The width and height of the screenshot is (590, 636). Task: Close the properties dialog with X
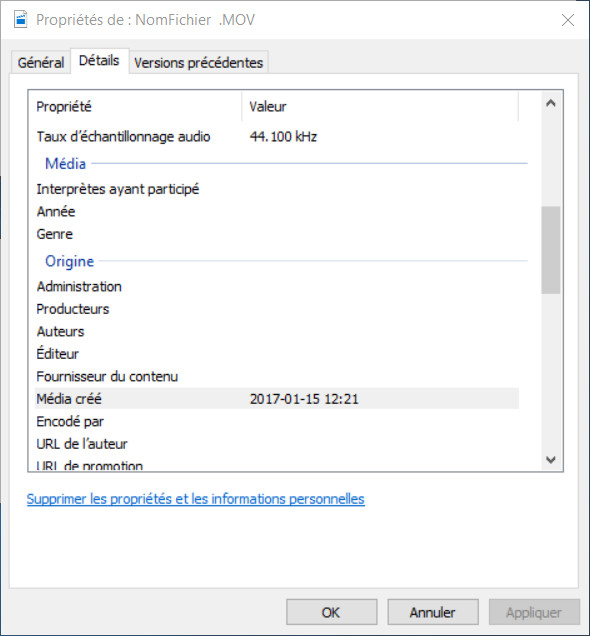click(x=568, y=19)
